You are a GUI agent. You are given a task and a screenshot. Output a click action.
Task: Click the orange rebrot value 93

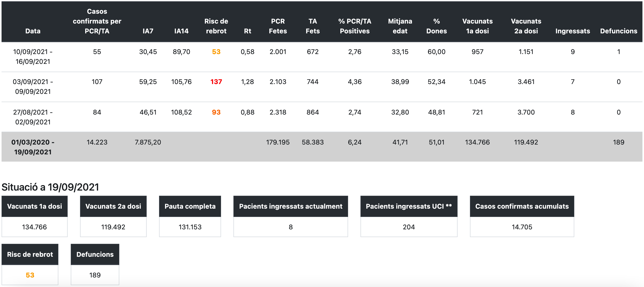click(x=216, y=112)
